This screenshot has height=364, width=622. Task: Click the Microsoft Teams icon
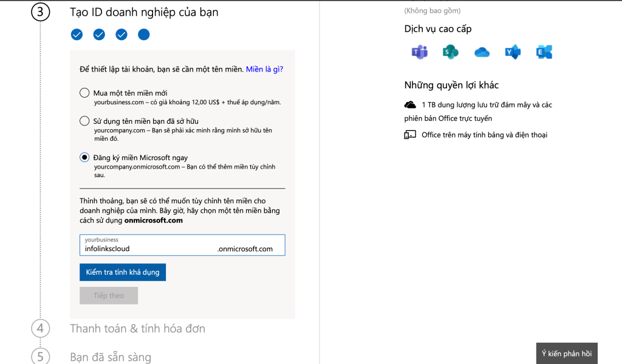tap(419, 52)
